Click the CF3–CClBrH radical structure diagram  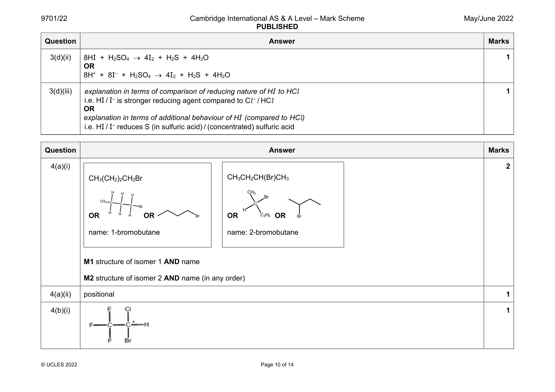click(119, 325)
